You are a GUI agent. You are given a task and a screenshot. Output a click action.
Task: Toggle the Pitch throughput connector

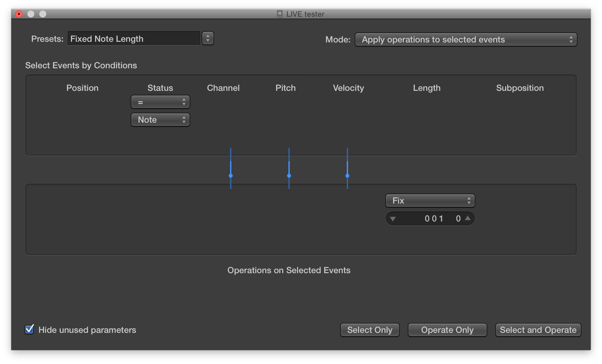tap(289, 176)
